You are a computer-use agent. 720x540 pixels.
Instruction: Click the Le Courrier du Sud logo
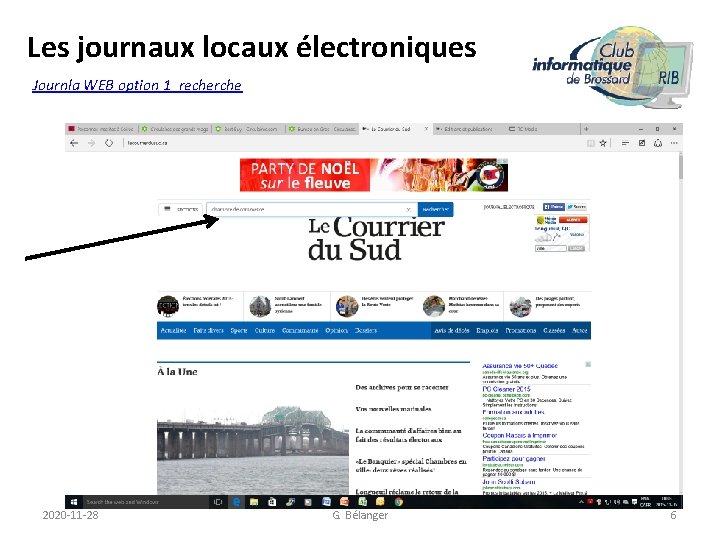(376, 239)
